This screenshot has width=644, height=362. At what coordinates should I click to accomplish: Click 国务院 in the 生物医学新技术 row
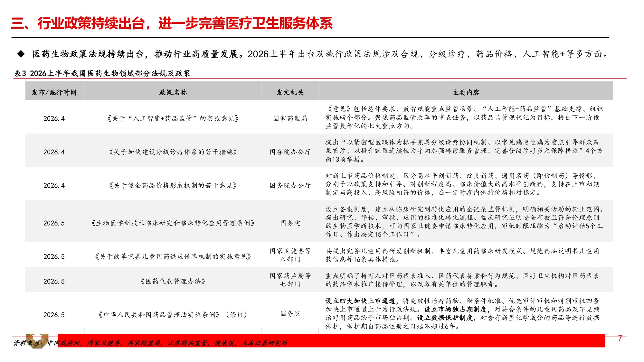tap(290, 223)
